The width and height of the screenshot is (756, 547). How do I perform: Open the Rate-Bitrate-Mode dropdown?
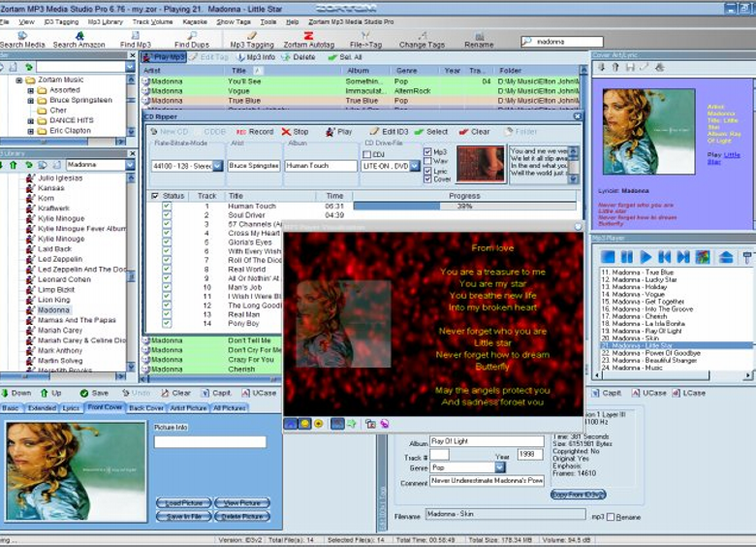pyautogui.click(x=217, y=166)
